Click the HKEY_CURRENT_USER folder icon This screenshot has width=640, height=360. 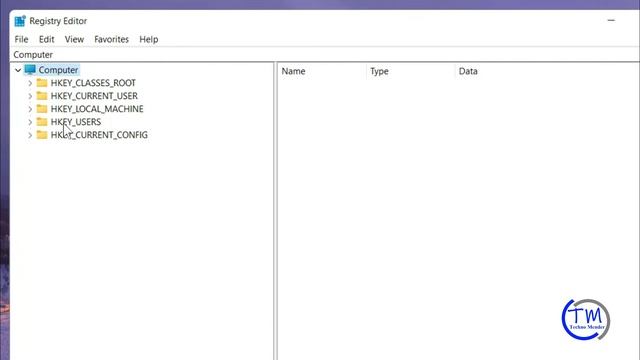pos(42,96)
